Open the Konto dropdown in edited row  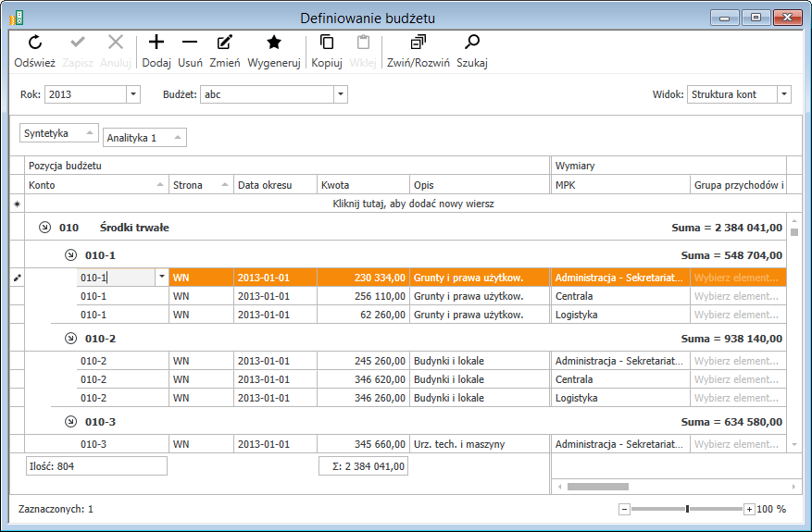(x=162, y=278)
